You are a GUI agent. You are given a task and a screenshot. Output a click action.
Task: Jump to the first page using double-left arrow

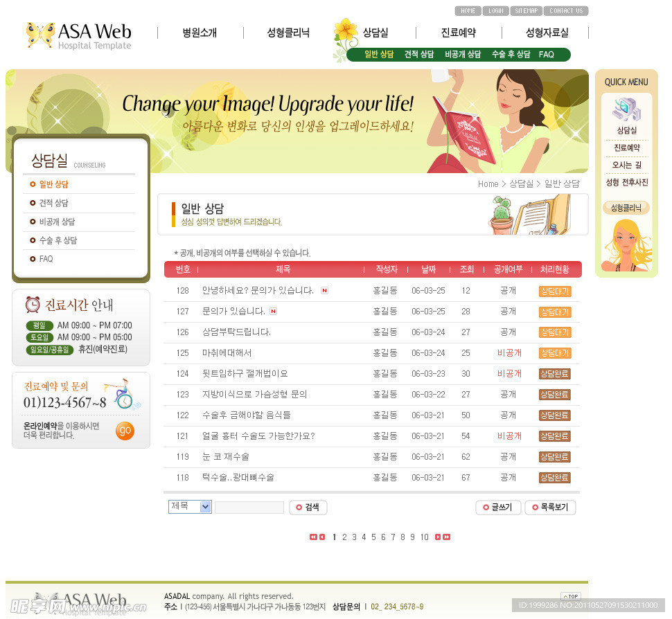[x=313, y=537]
